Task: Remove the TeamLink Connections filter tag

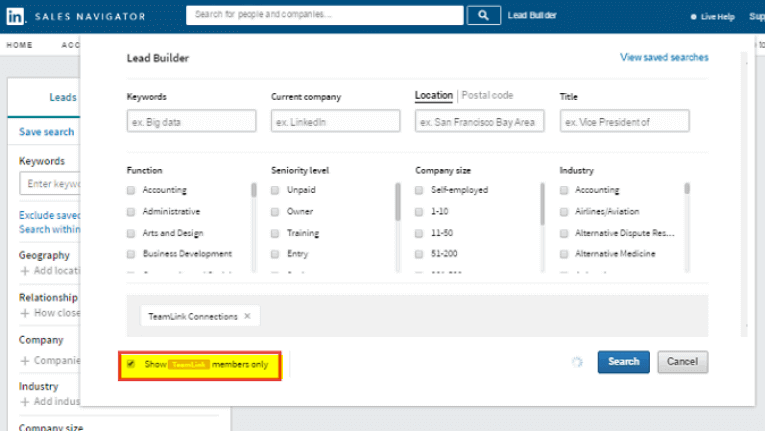Action: pyautogui.click(x=247, y=316)
